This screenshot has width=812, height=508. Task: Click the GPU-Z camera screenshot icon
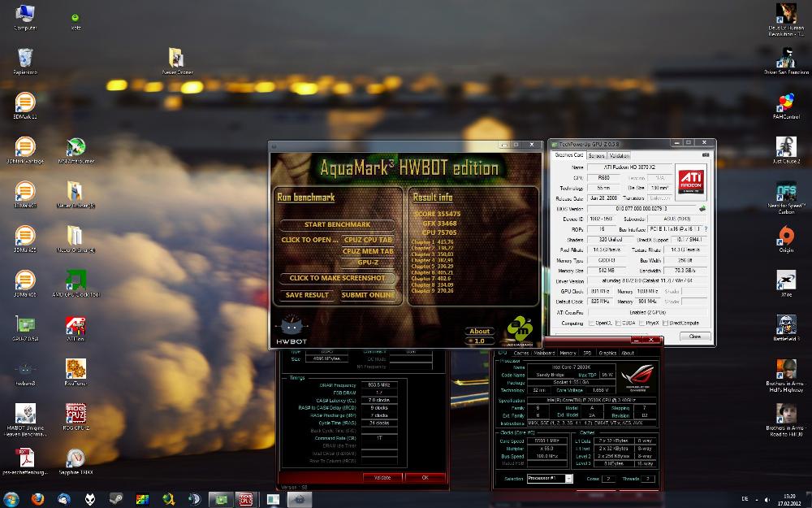[x=706, y=155]
